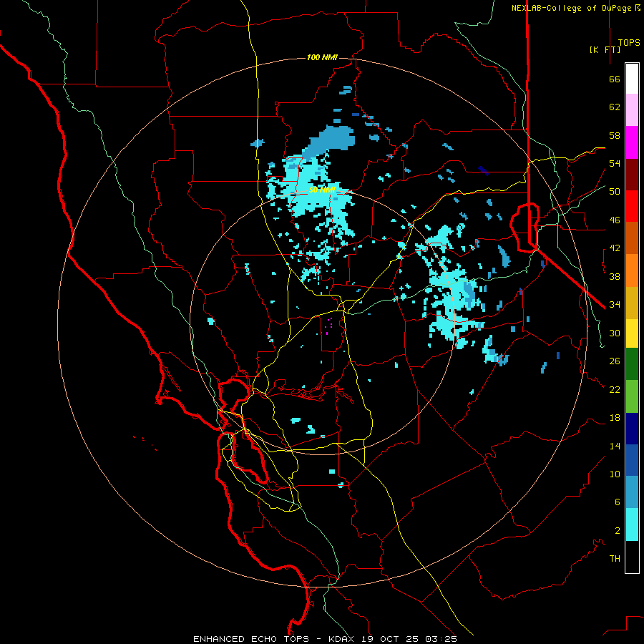Click the light green 26 kft swatch
The width and height of the screenshot is (644, 644).
coord(632,396)
